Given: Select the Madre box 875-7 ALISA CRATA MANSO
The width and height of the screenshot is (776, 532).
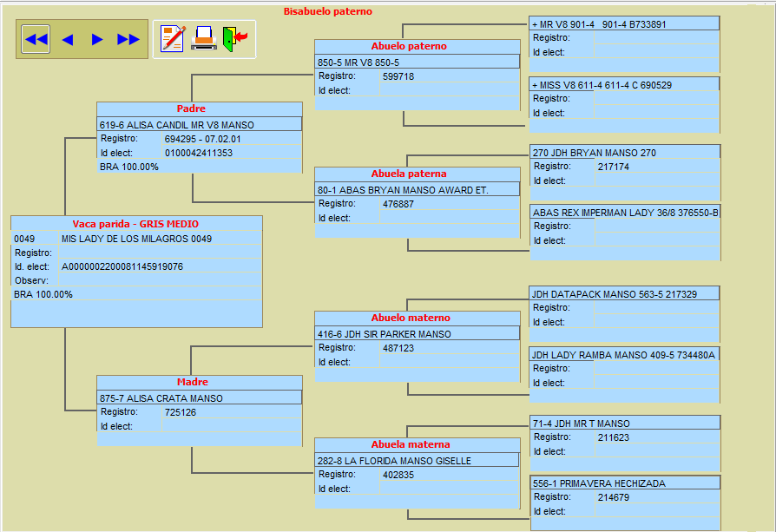Looking at the screenshot, I should pos(200,398).
